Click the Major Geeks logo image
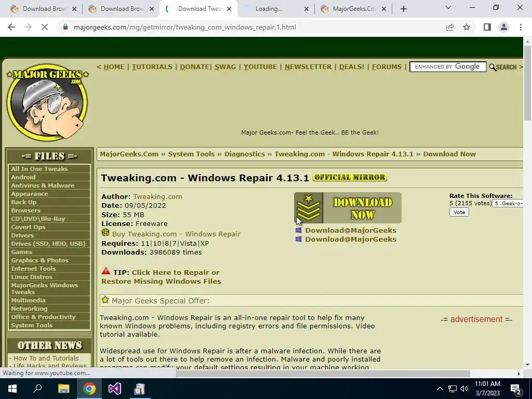The height and width of the screenshot is (399, 532). pos(47,102)
